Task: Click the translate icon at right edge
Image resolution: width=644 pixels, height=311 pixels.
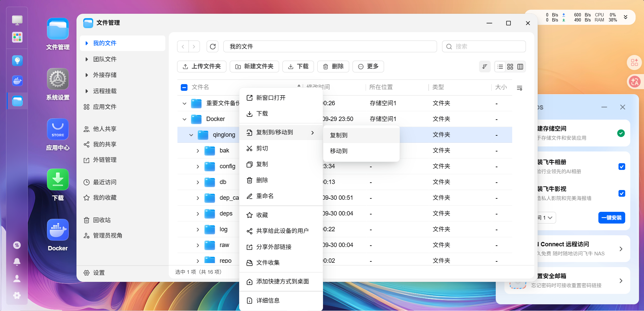Action: (634, 81)
